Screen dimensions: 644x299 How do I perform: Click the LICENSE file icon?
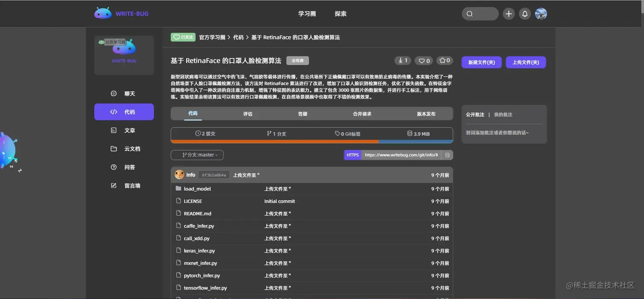tap(178, 201)
